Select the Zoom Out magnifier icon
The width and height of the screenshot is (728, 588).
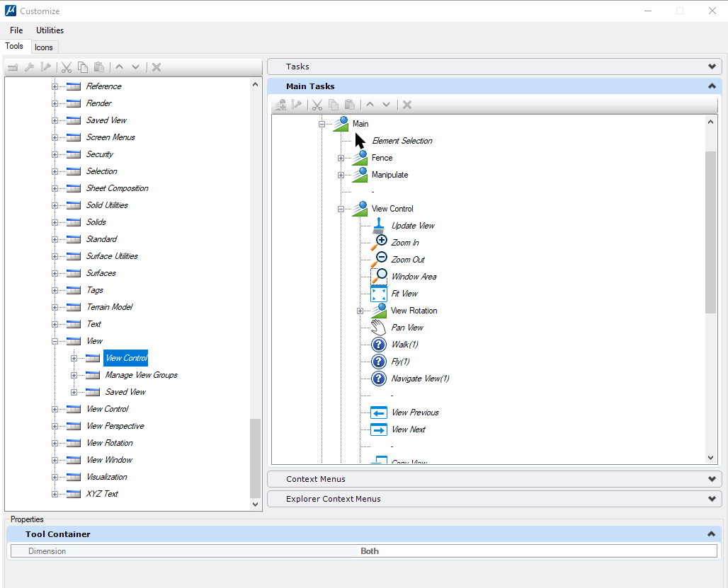click(x=380, y=260)
